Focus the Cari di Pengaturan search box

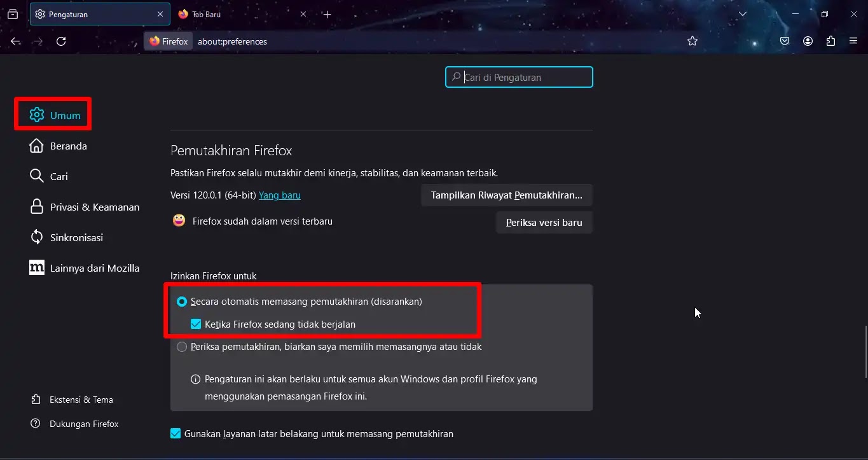coord(519,77)
